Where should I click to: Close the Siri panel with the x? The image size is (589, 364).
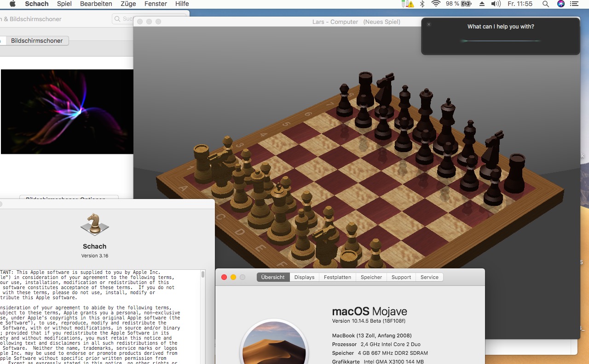coord(429,24)
